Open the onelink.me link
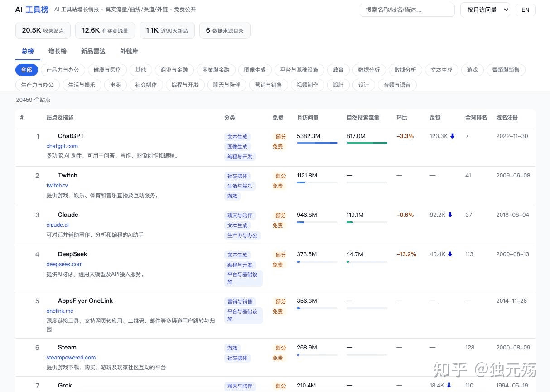Image resolution: width=550 pixels, height=392 pixels. click(60, 311)
